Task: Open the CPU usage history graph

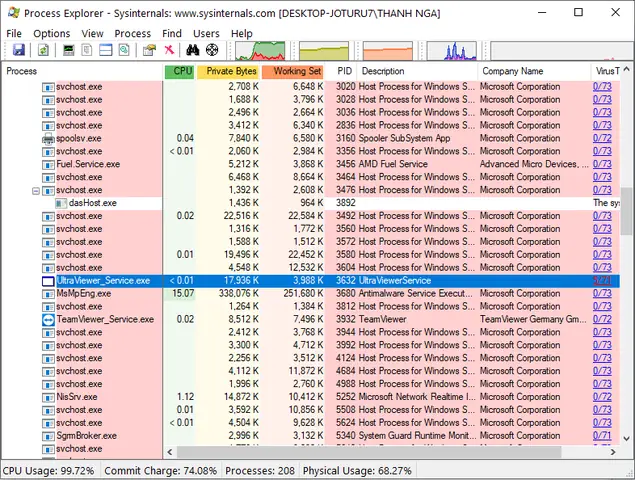Action: [260, 51]
